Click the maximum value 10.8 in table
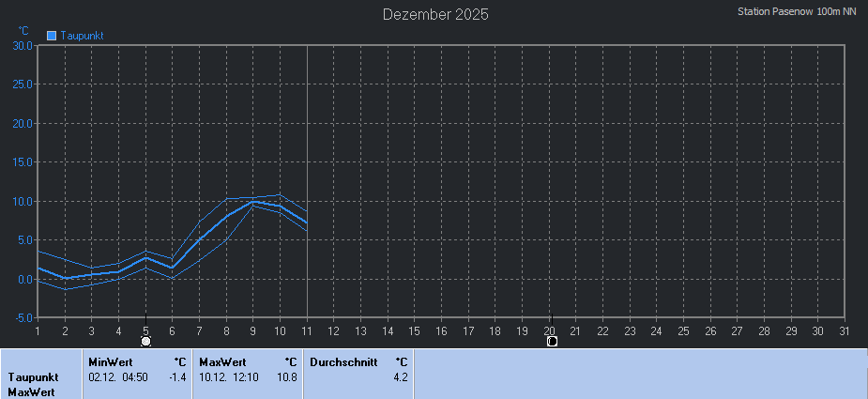This screenshot has width=868, height=399. tap(286, 377)
